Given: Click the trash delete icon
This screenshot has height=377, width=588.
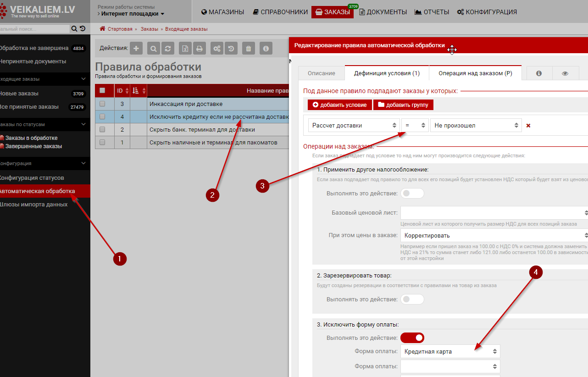Looking at the screenshot, I should (x=248, y=48).
